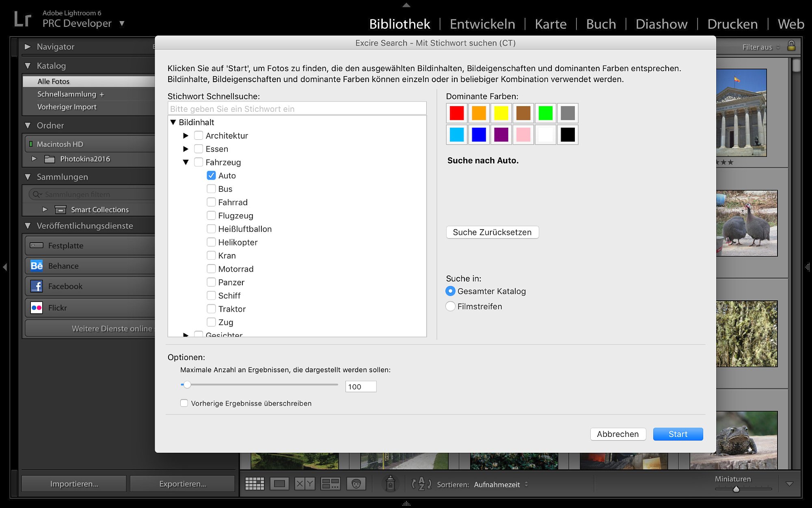Image resolution: width=812 pixels, height=508 pixels.
Task: Open the Bibliothek module
Action: tap(400, 24)
